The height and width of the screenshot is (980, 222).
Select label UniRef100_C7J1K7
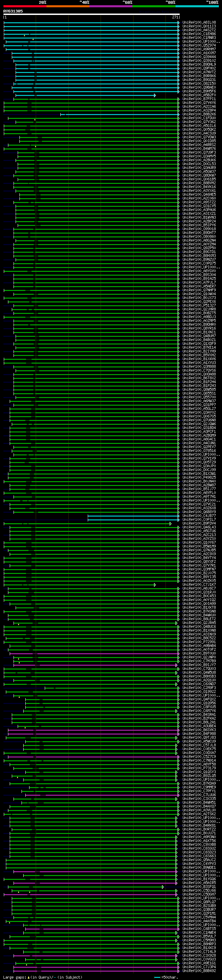pos(199,584)
